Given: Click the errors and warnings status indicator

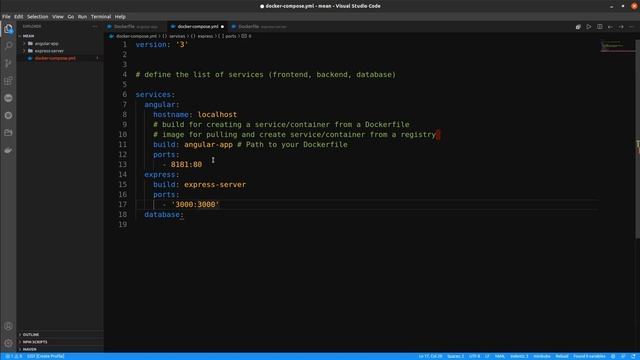Looking at the screenshot, I should coord(14,356).
